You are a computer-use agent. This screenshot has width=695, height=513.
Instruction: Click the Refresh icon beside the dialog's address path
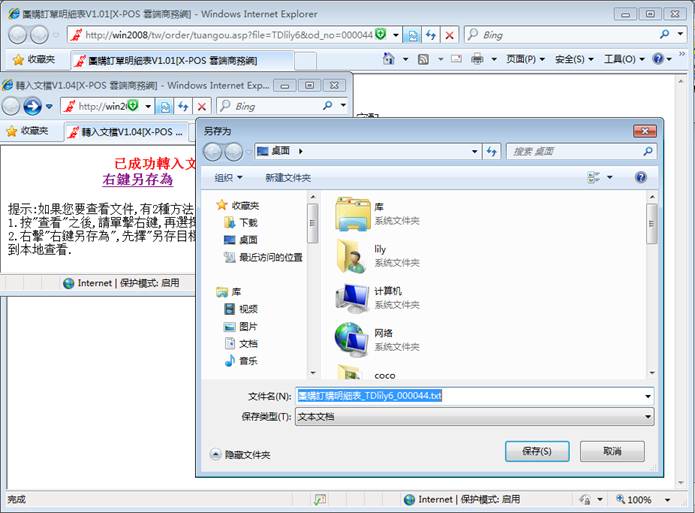click(491, 151)
